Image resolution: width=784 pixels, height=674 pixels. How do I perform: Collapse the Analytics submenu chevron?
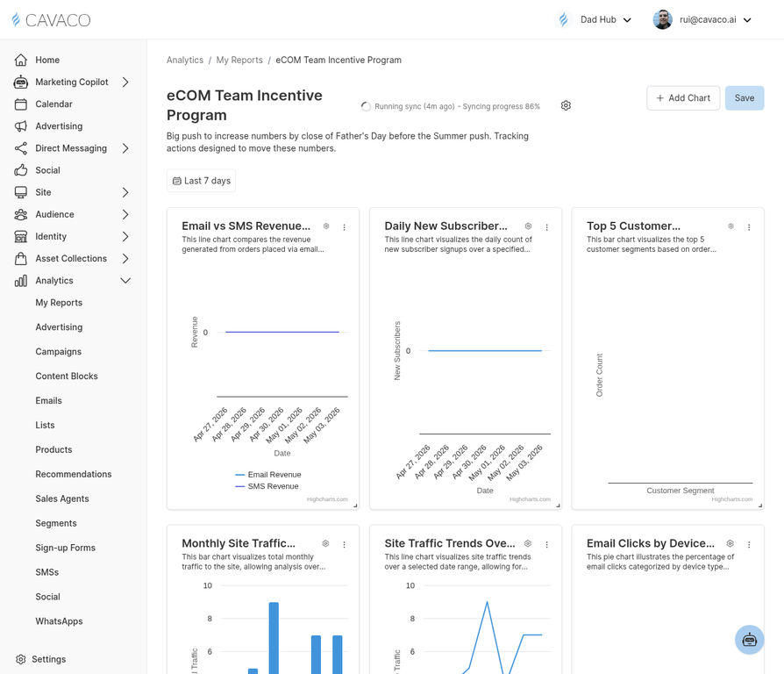click(125, 281)
